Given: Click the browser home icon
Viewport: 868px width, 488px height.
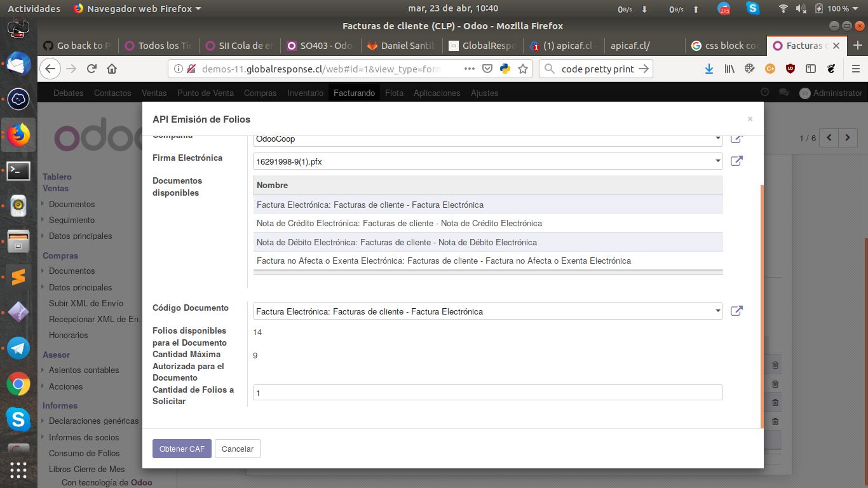Looking at the screenshot, I should pyautogui.click(x=112, y=69).
